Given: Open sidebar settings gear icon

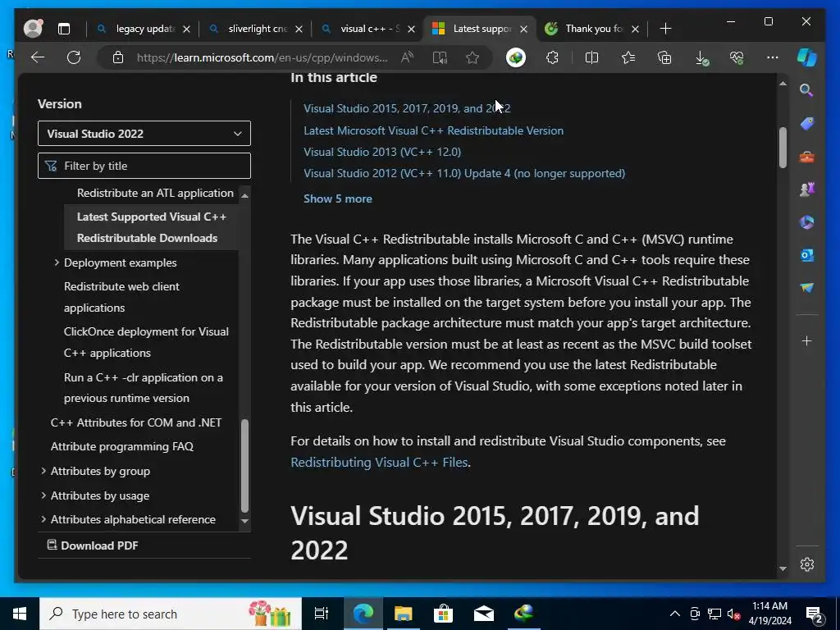Looking at the screenshot, I should coord(807,564).
